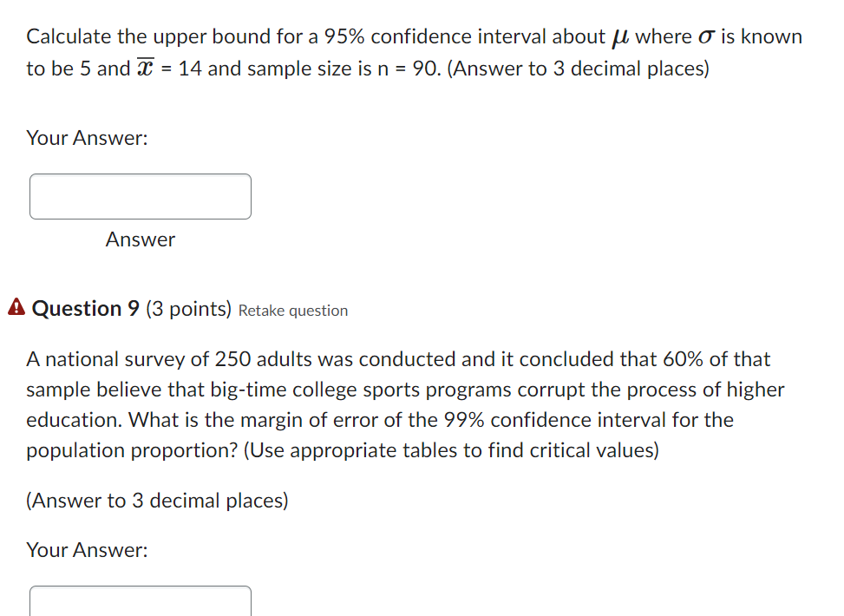Click inside the first Your Answer input box
This screenshot has width=844, height=616.
pyautogui.click(x=140, y=196)
